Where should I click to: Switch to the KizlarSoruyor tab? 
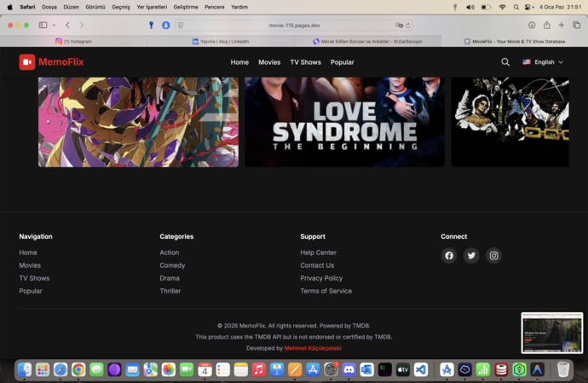pyautogui.click(x=367, y=41)
